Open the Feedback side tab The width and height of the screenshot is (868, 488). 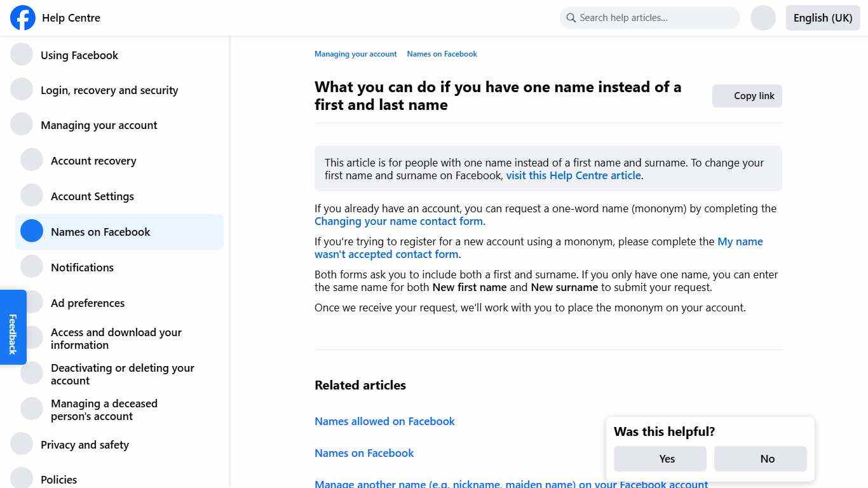tap(13, 328)
